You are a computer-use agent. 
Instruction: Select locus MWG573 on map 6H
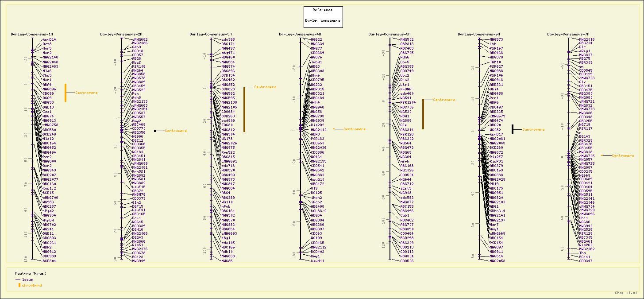pos(496,39)
